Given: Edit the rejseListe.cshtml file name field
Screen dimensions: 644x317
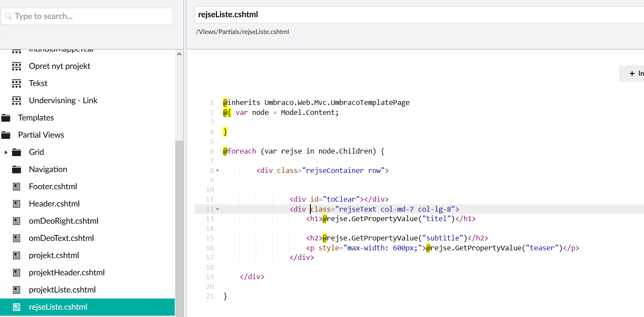Looking at the screenshot, I should click(419, 15).
